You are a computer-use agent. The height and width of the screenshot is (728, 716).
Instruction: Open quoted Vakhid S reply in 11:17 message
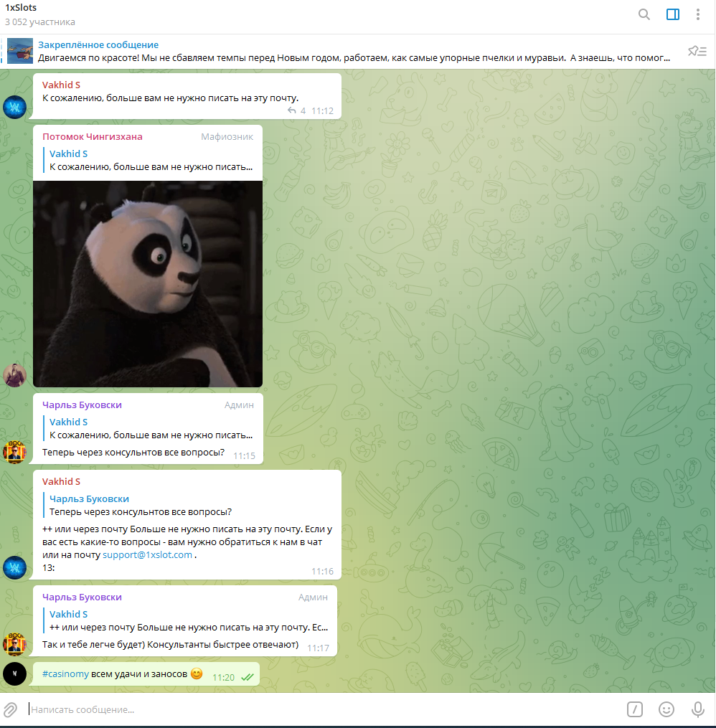pos(186,620)
